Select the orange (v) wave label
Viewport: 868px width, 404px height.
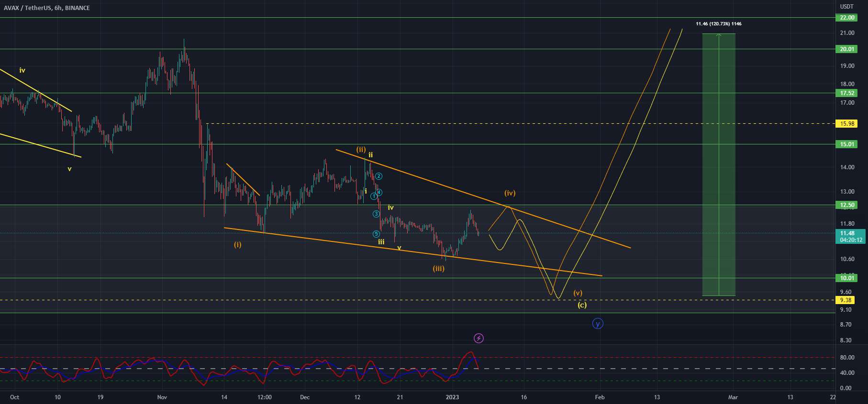coord(578,293)
